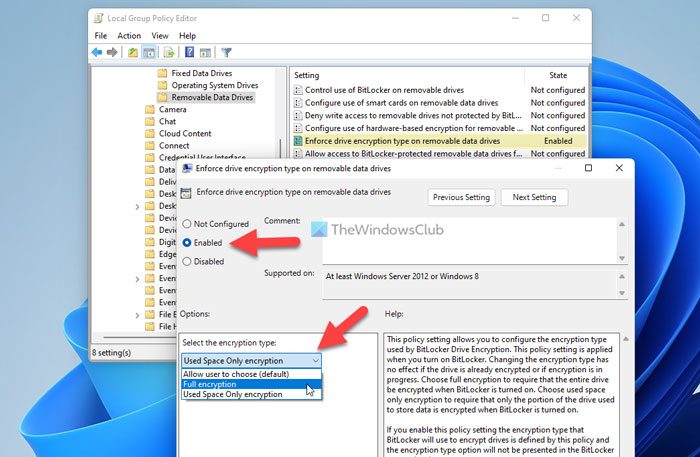Viewport: 700px width, 457px height.
Task: Open the Help question mark icon
Action: tap(189, 52)
